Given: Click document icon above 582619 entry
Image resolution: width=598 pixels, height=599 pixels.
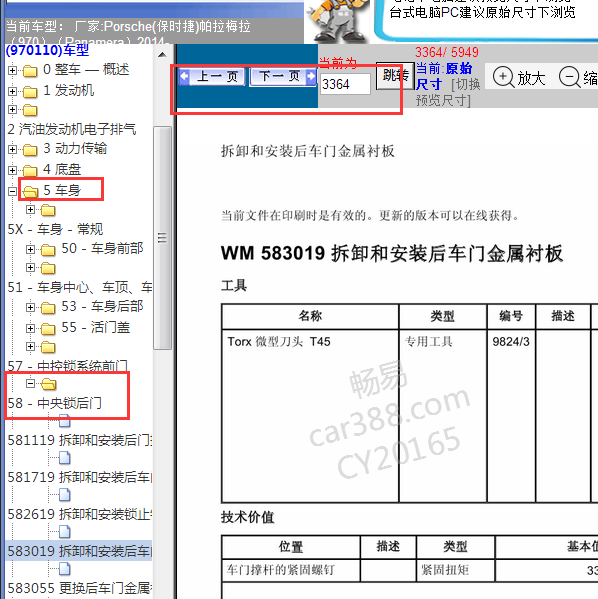Looking at the screenshot, I should 65,495.
